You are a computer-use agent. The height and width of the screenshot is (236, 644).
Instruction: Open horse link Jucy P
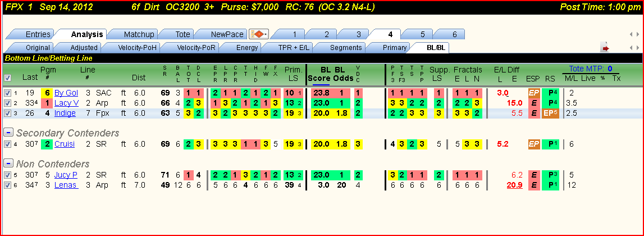coord(65,175)
